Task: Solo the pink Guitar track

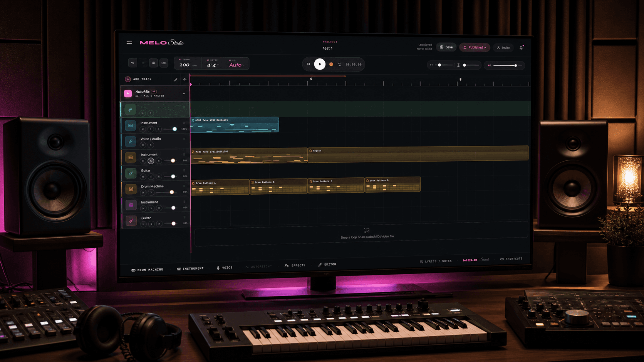Action: click(x=151, y=224)
